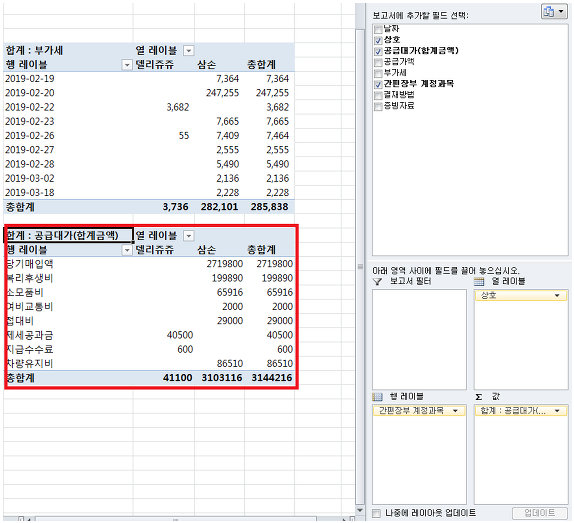This screenshot has height=523, width=574.
Task: Uncheck the 간편장부 계정과목 field checkbox
Action: pos(378,85)
